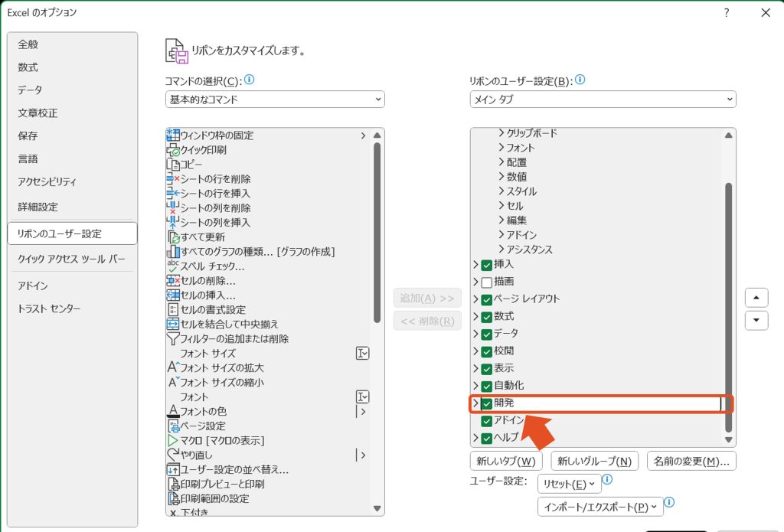Click the シートの列を挿入 icon
Screen dimensions: 784x532
point(173,222)
